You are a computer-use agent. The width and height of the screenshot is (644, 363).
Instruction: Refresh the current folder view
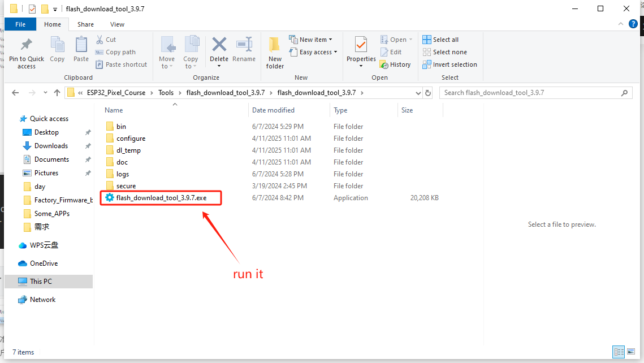click(428, 93)
